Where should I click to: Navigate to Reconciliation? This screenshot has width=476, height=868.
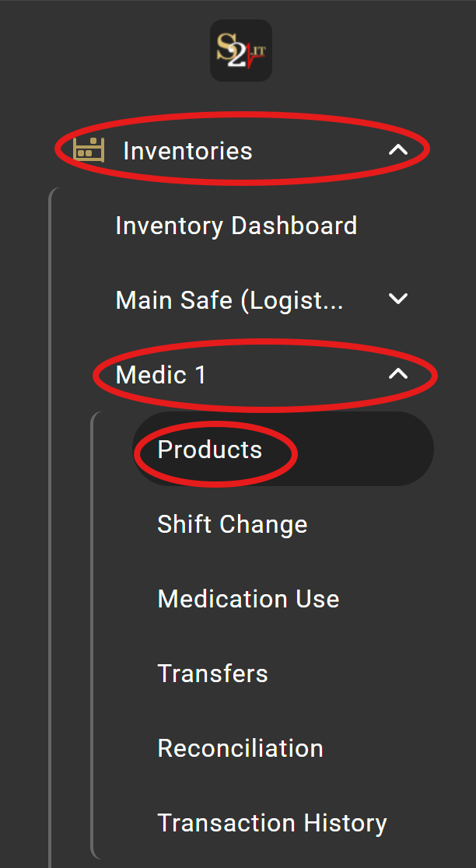pyautogui.click(x=240, y=747)
